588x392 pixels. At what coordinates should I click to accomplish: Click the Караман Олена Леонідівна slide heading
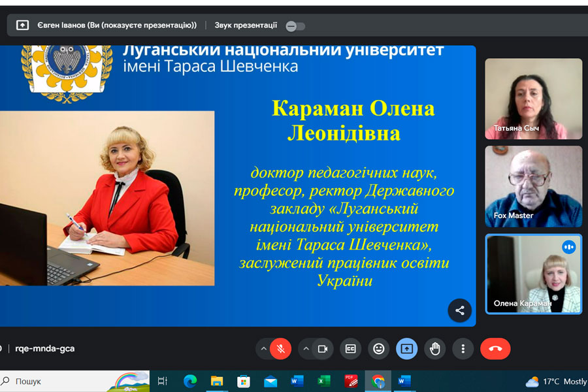tap(353, 121)
